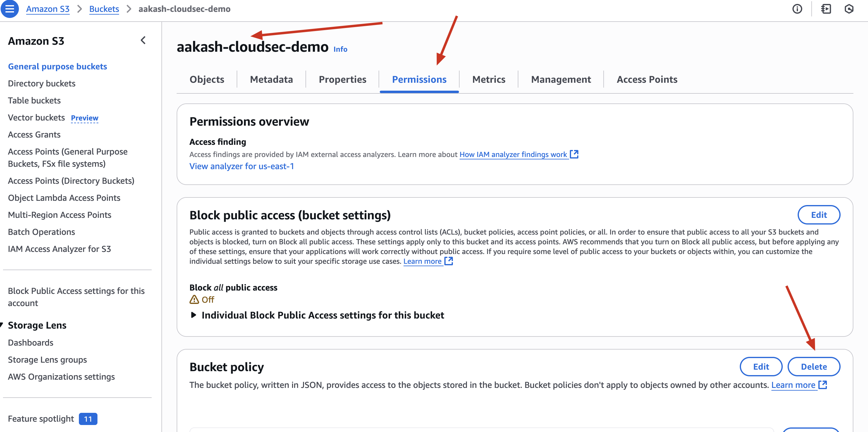The image size is (868, 432).
Task: Switch to the Objects tab
Action: [207, 79]
